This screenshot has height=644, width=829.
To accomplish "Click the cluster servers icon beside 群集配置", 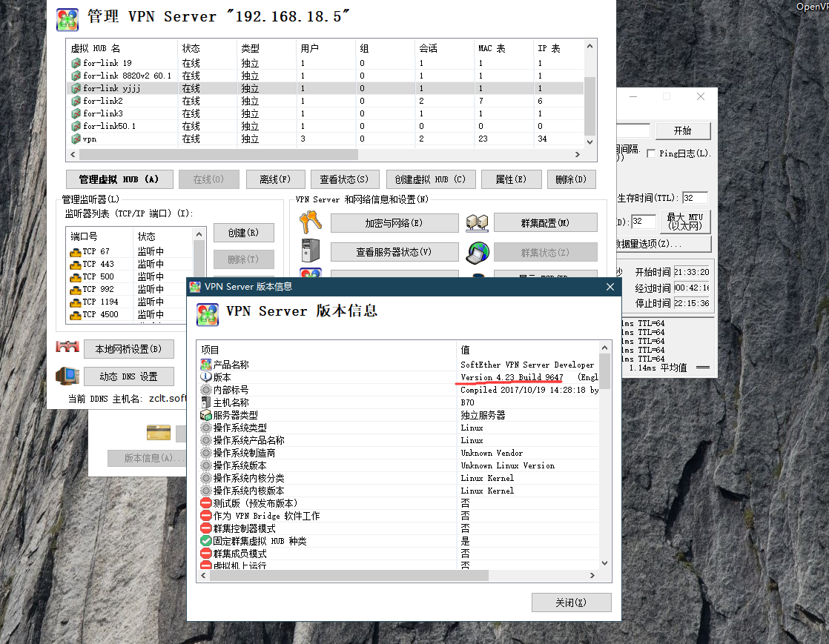I will (x=477, y=222).
